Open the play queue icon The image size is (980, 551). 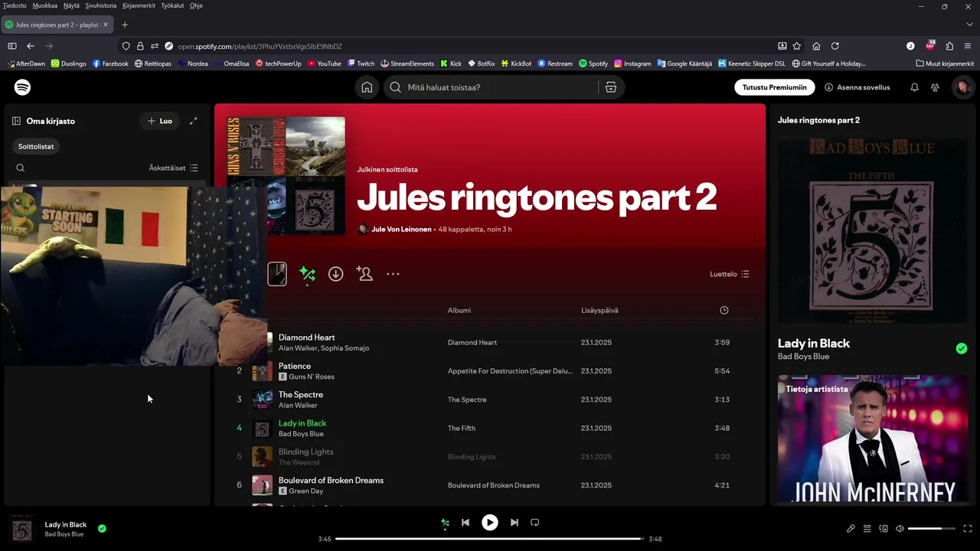click(x=867, y=529)
